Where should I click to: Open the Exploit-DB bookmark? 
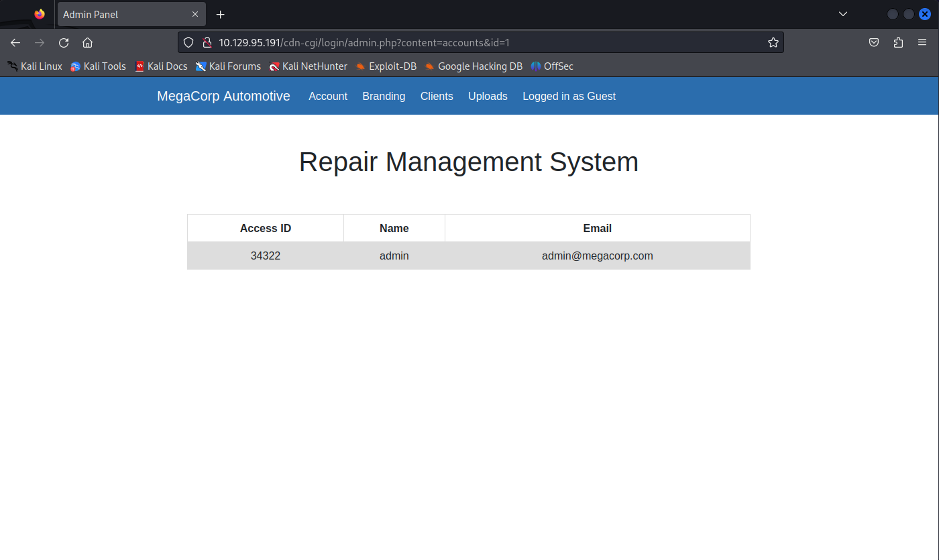pos(386,66)
